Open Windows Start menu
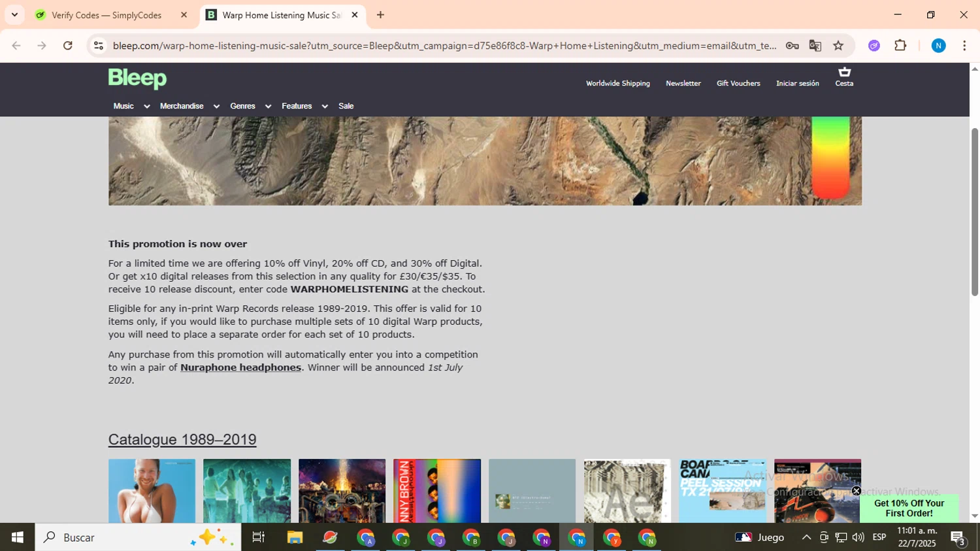This screenshot has height=551, width=980. (x=18, y=537)
